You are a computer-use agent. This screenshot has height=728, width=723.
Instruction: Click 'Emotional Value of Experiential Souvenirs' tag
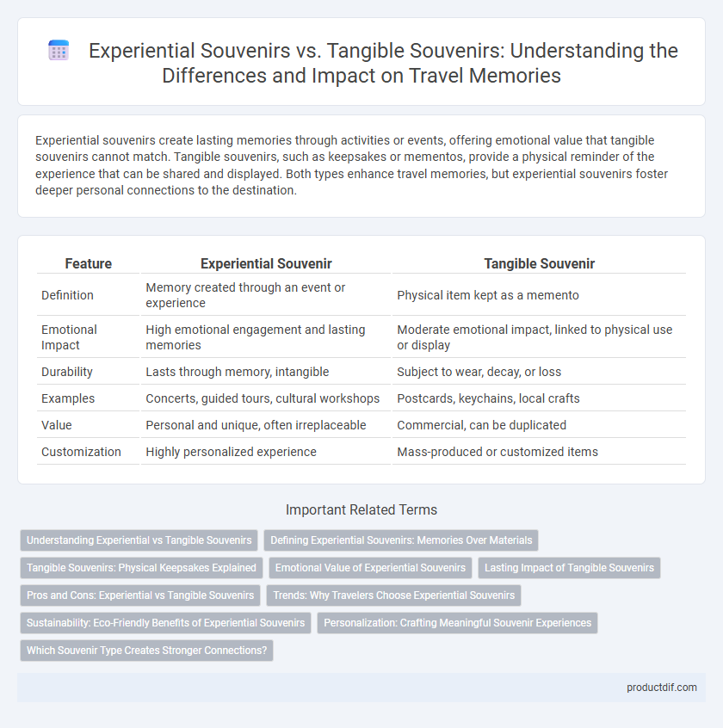(x=371, y=568)
